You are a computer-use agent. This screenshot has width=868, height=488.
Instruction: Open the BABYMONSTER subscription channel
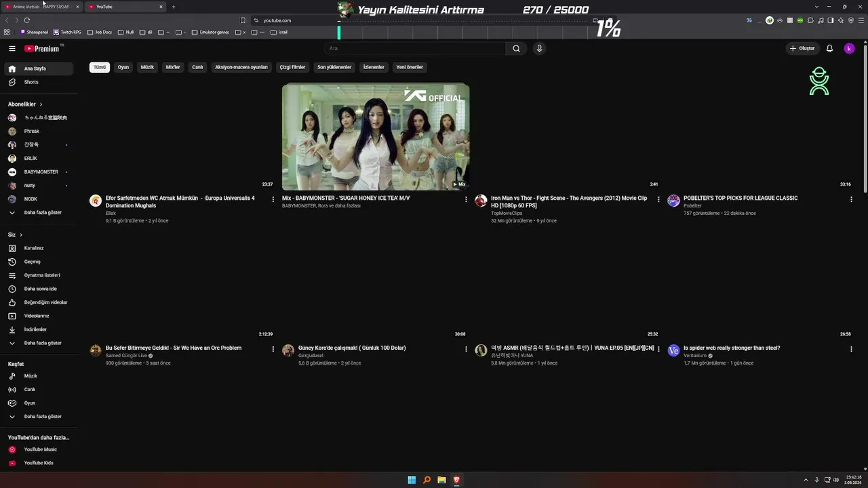pos(39,171)
